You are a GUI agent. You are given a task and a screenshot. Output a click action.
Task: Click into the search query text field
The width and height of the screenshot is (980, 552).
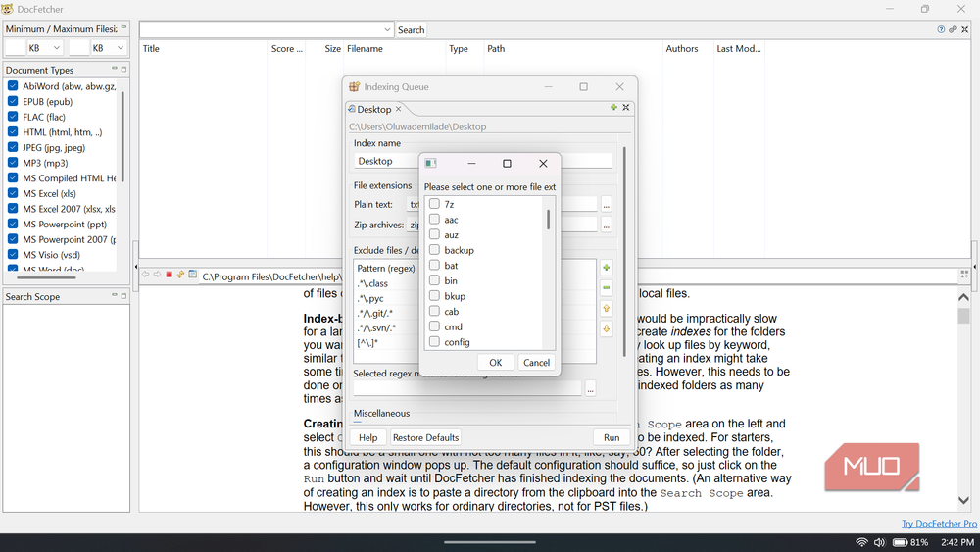(x=261, y=29)
